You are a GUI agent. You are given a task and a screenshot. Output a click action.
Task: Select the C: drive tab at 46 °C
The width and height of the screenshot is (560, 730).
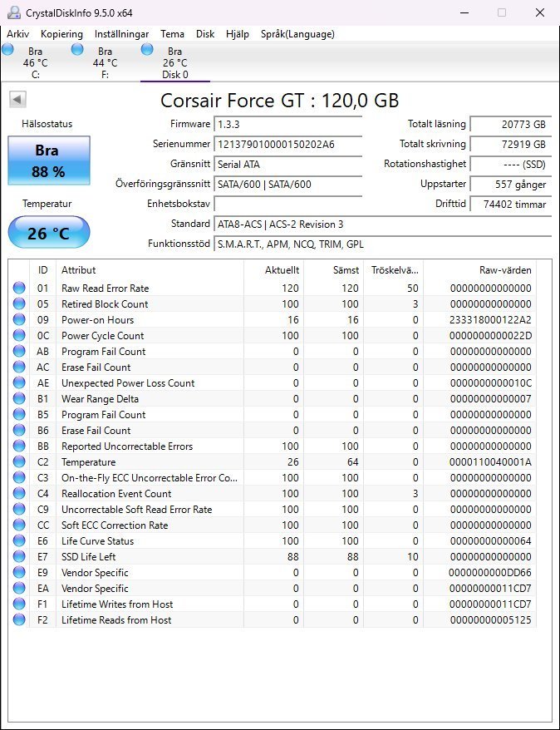point(34,62)
